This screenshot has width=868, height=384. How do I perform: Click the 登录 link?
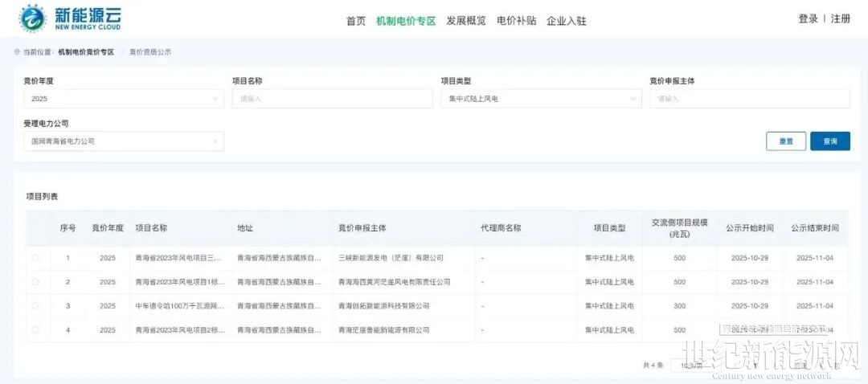[808, 18]
